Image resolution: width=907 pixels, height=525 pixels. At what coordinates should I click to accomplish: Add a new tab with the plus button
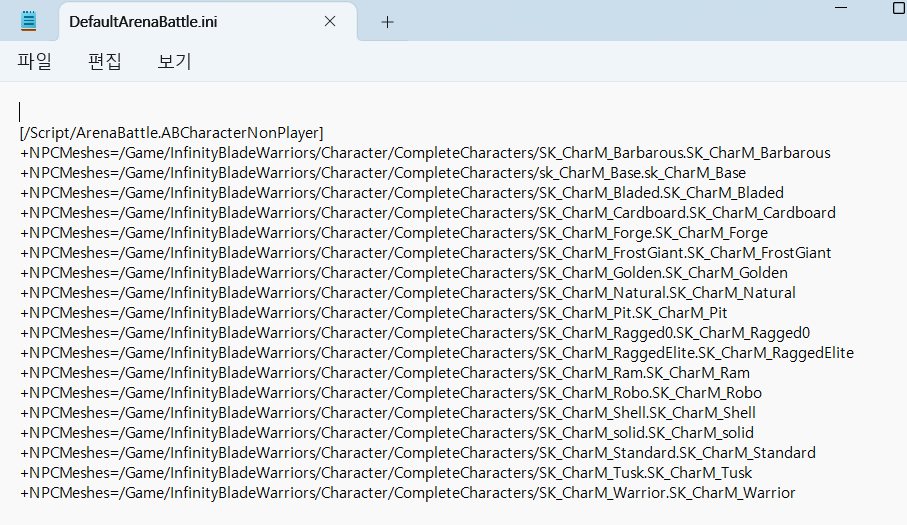pyautogui.click(x=388, y=22)
